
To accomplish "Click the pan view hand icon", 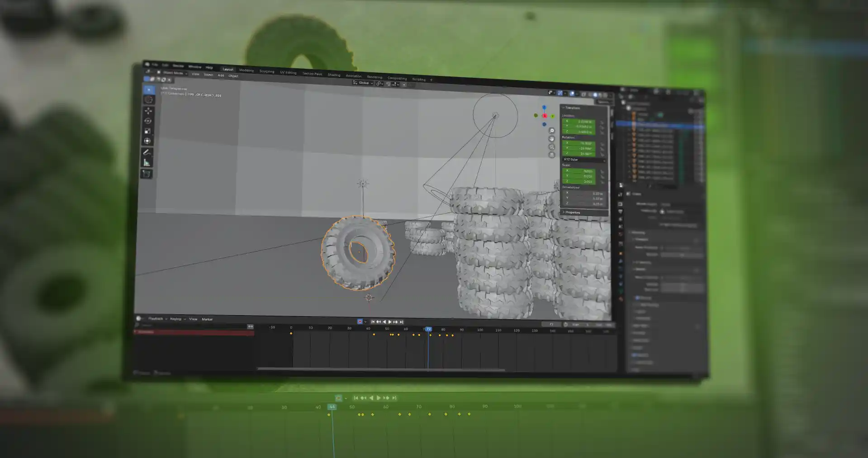I will [551, 139].
